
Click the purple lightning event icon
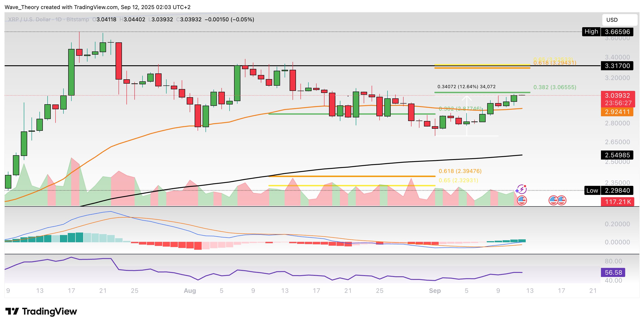[x=521, y=189]
